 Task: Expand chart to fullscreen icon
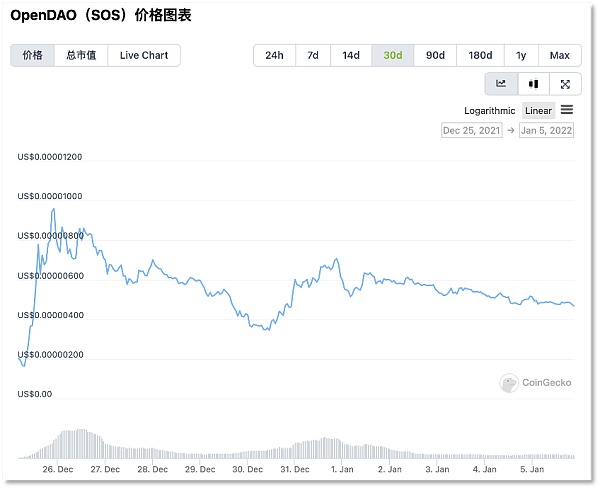tap(565, 84)
